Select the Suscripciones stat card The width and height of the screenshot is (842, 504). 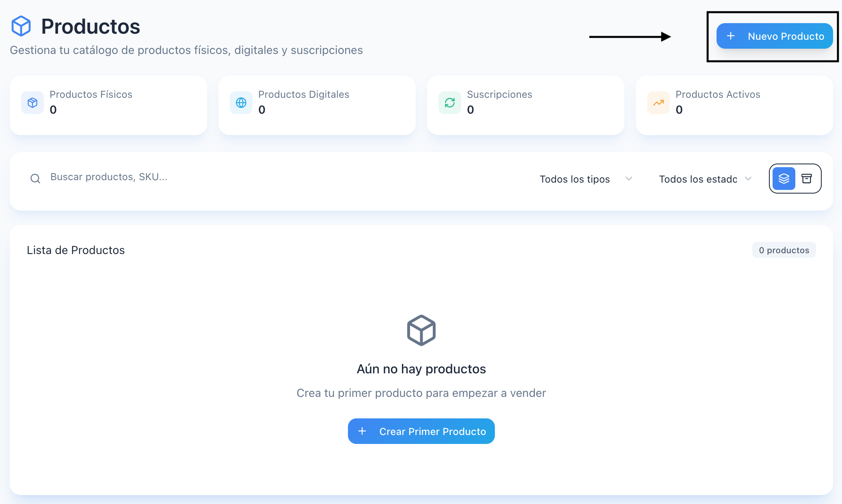525,105
